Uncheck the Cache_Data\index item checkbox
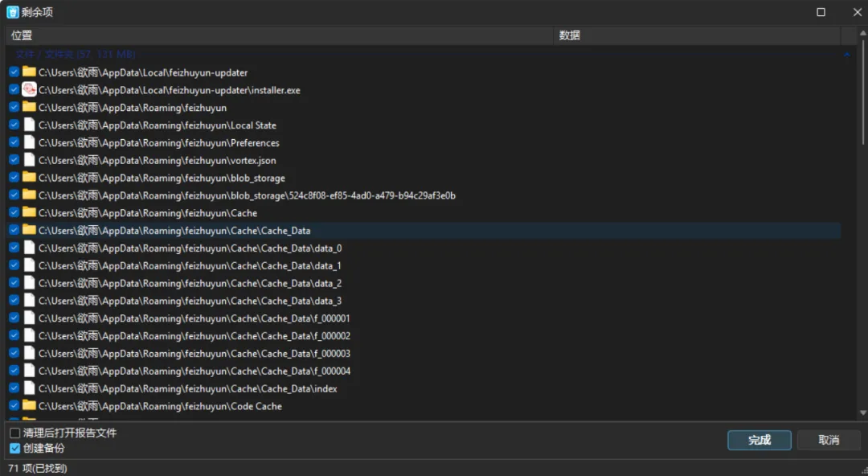This screenshot has height=476, width=868. (x=14, y=388)
